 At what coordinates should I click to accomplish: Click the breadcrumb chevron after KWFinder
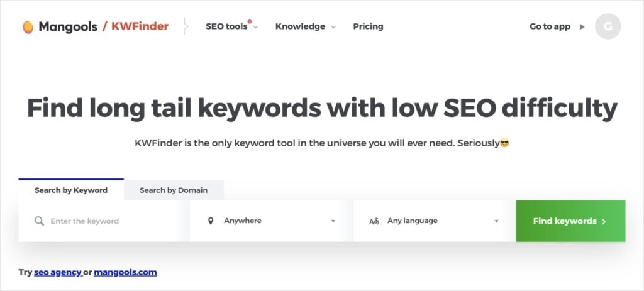click(186, 27)
